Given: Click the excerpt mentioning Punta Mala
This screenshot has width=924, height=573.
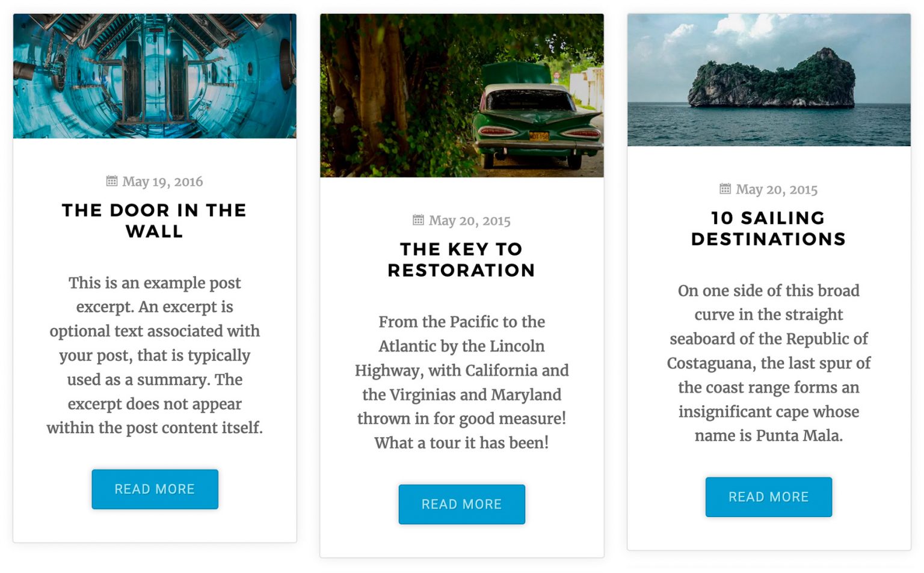Looking at the screenshot, I should click(x=769, y=363).
